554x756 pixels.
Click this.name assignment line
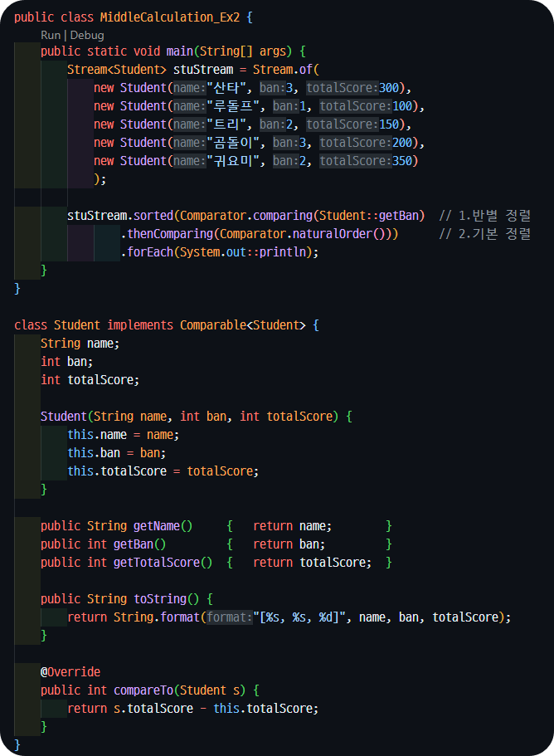pyautogui.click(x=124, y=435)
